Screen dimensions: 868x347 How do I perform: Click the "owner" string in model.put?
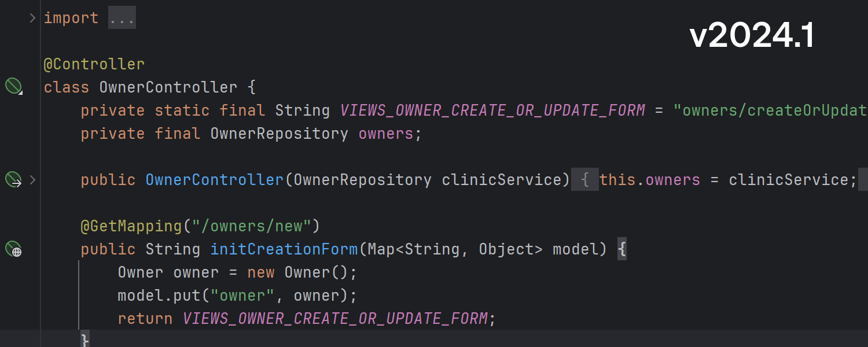(242, 296)
